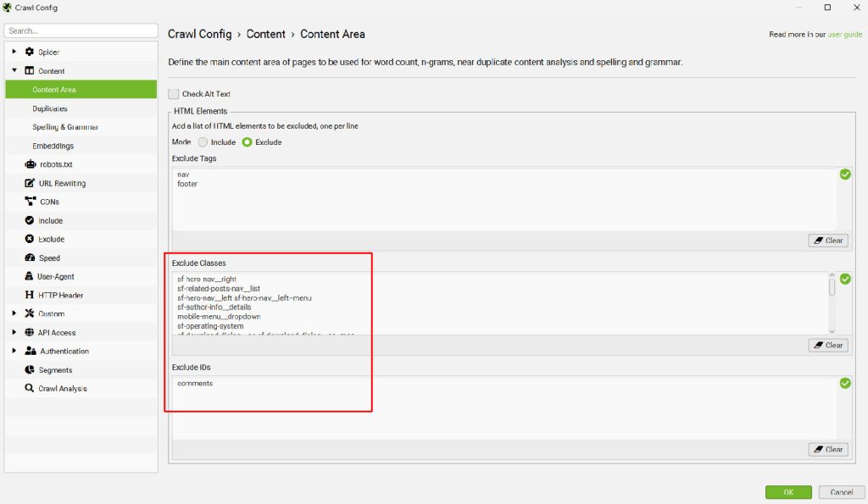868x504 pixels.
Task: Click the Crawl Analysis magnifier icon
Action: tap(30, 388)
